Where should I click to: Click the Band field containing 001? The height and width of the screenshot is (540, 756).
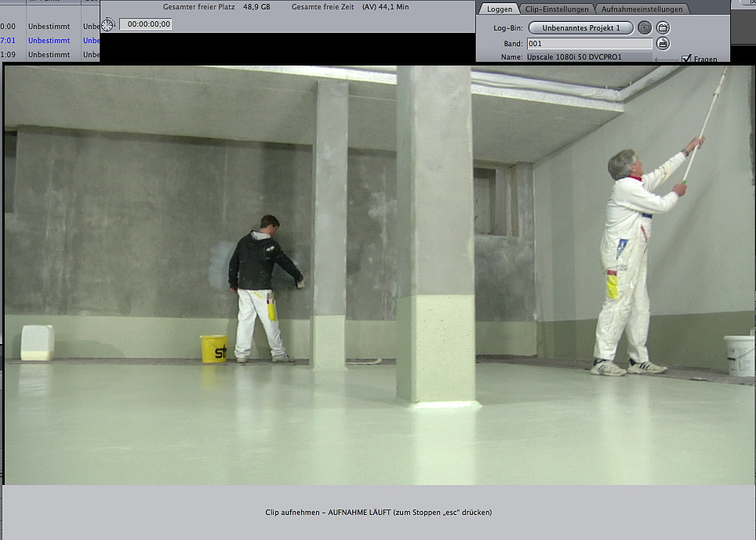(589, 44)
